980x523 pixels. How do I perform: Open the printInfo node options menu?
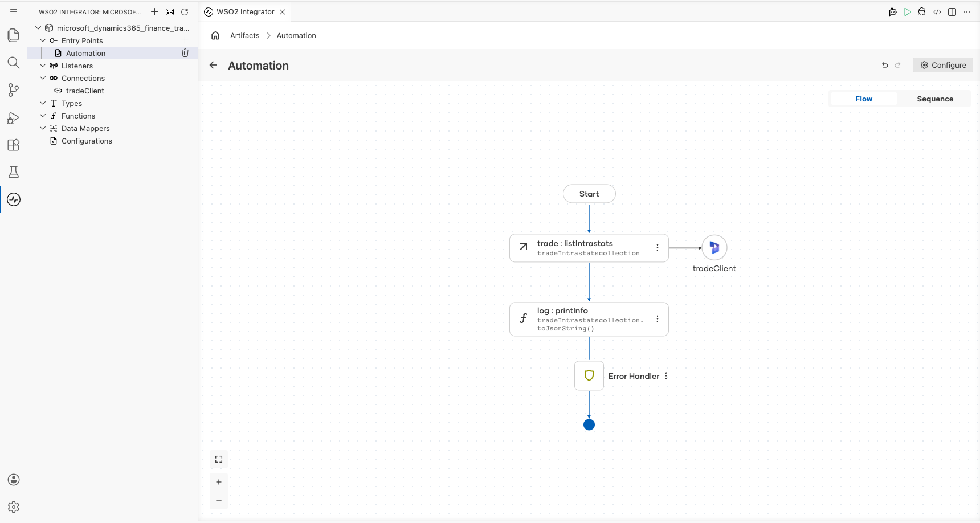coord(658,319)
